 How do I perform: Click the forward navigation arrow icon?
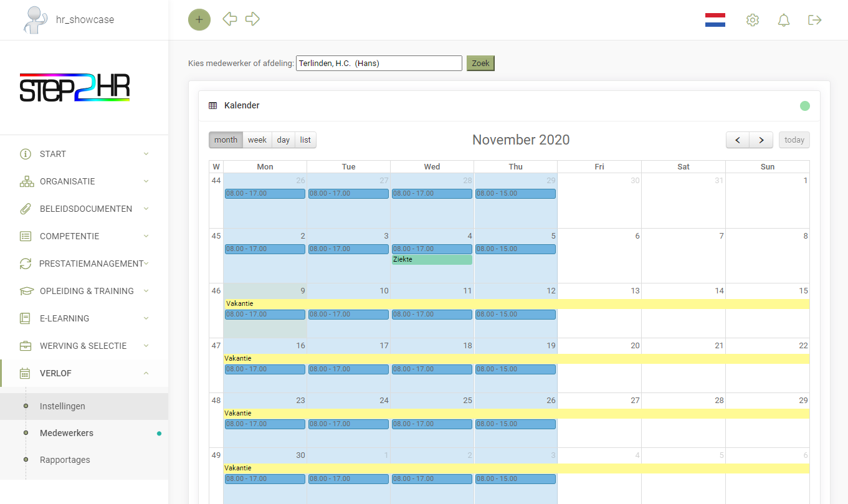click(x=252, y=19)
